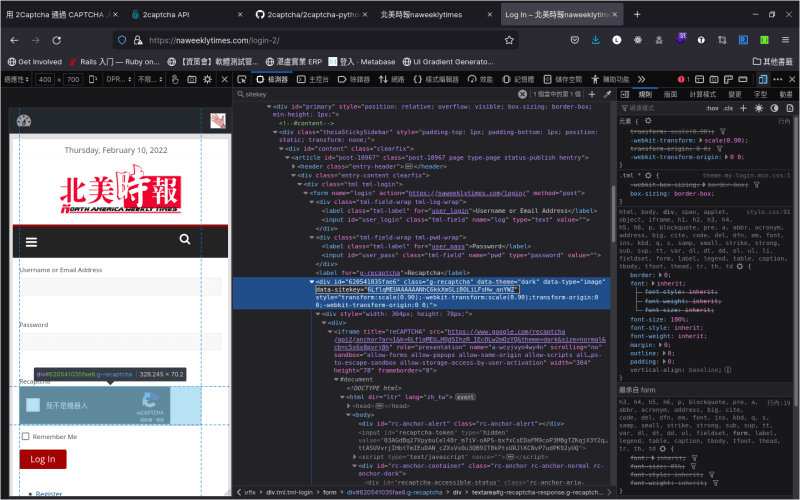Click the filter styles (過濾樣式) input
800x500 pixels.
tap(663, 108)
